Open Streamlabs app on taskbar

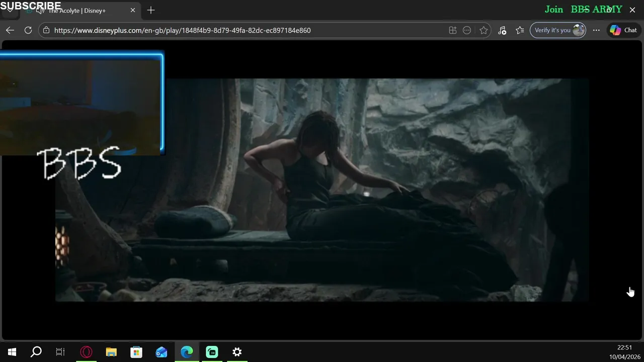tap(212, 352)
